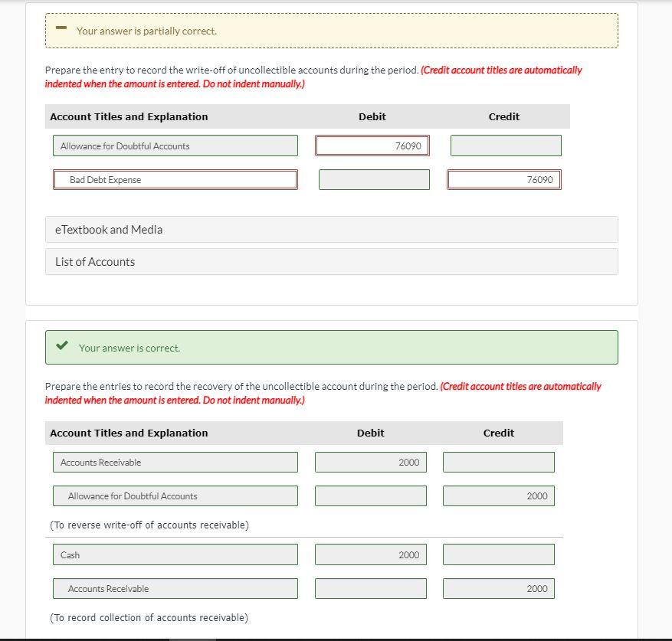Screen dimensions: 672x641
Task: Click the 2000 credit beside Accounts Receivable
Action: (498, 588)
